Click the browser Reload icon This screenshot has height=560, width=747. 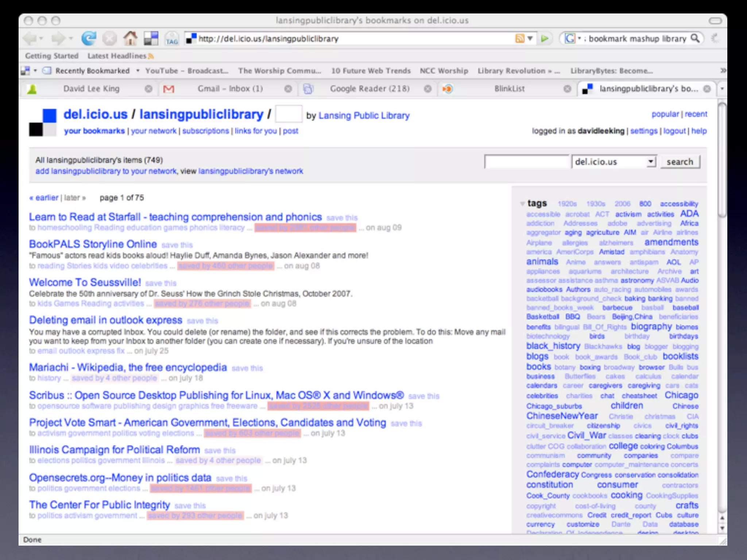[x=89, y=38]
